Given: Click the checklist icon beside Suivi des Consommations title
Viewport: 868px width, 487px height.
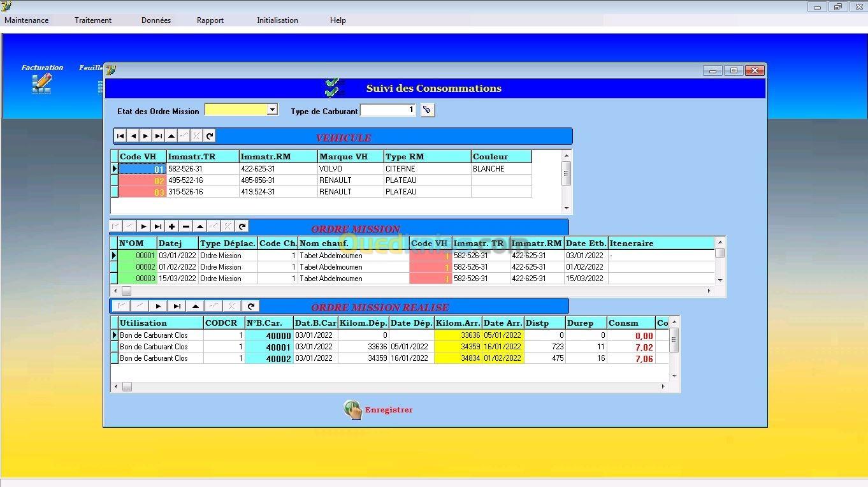Looking at the screenshot, I should click(x=334, y=88).
